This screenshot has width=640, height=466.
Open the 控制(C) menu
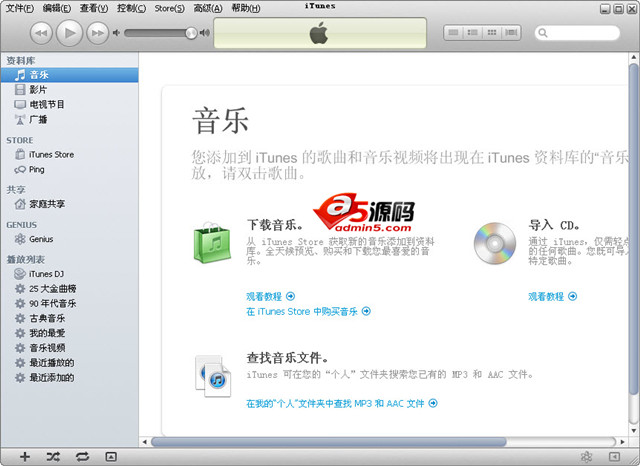tap(131, 8)
